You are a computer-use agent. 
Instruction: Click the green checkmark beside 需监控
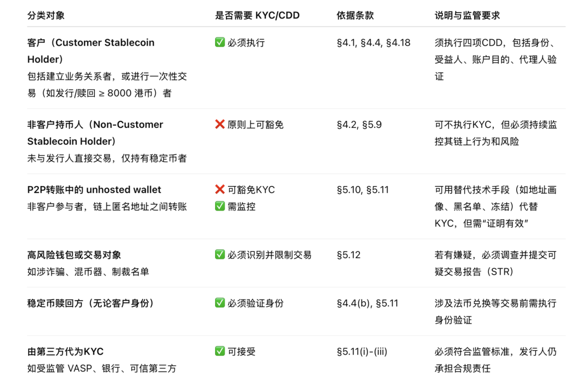pos(220,206)
